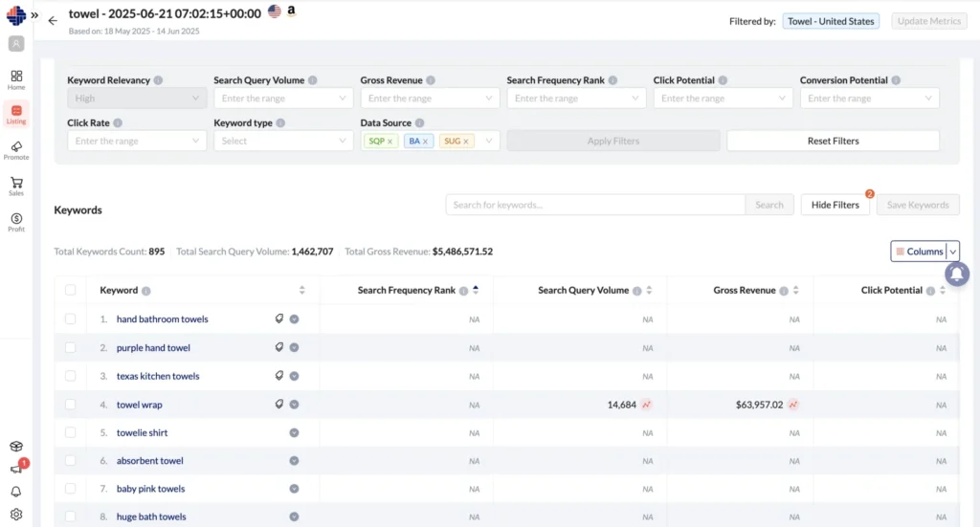Show info for Search Query Volume filter
This screenshot has height=527, width=980.
pyautogui.click(x=313, y=80)
